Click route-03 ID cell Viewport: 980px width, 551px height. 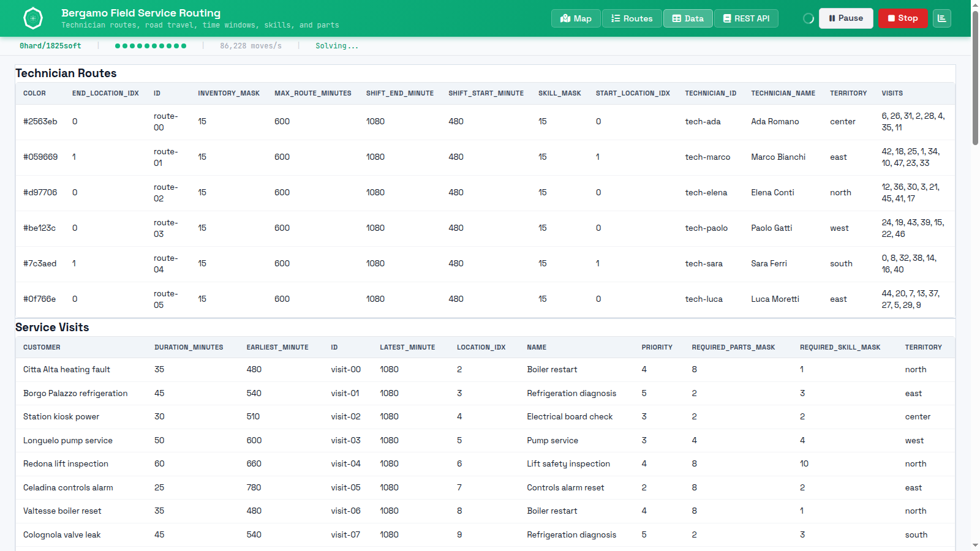coord(166,228)
